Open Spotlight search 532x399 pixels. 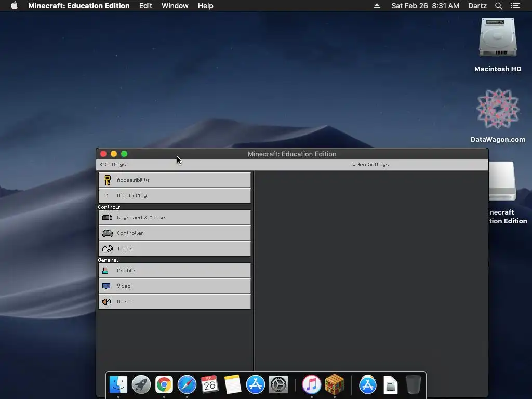(x=498, y=6)
